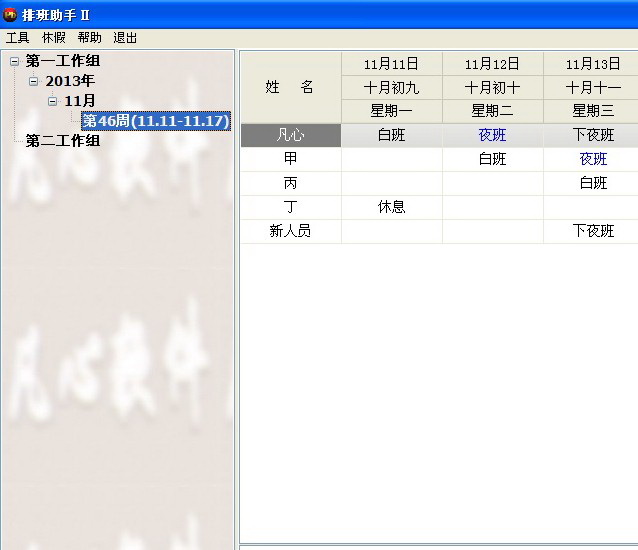Click 丁's 休息 cell on 11月11日
Viewport: 638px width, 550px height.
[391, 207]
